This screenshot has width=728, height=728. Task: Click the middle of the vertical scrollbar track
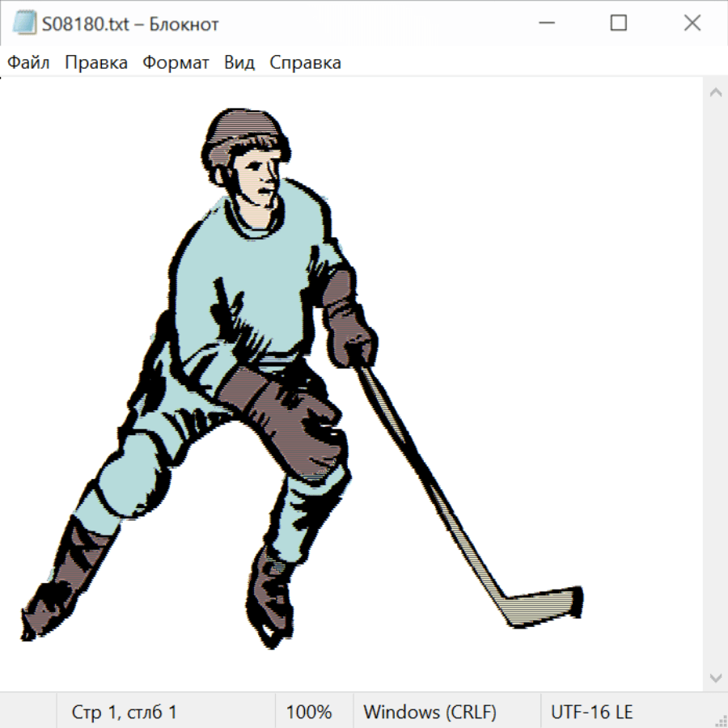point(715,384)
